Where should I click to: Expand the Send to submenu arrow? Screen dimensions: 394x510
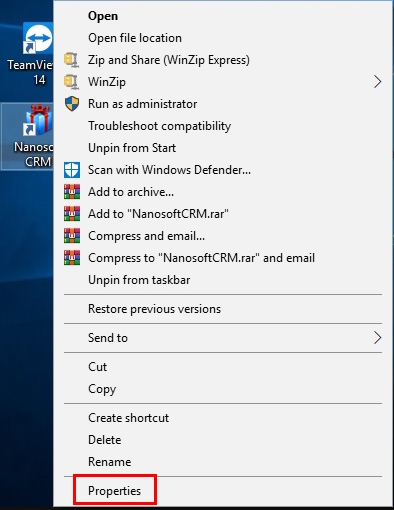[377, 338]
